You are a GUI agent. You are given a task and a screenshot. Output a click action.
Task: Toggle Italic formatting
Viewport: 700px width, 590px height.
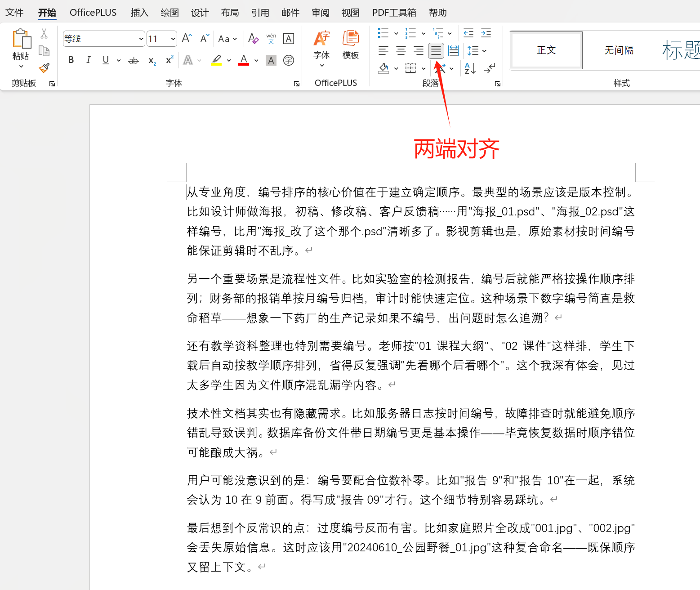[88, 60]
